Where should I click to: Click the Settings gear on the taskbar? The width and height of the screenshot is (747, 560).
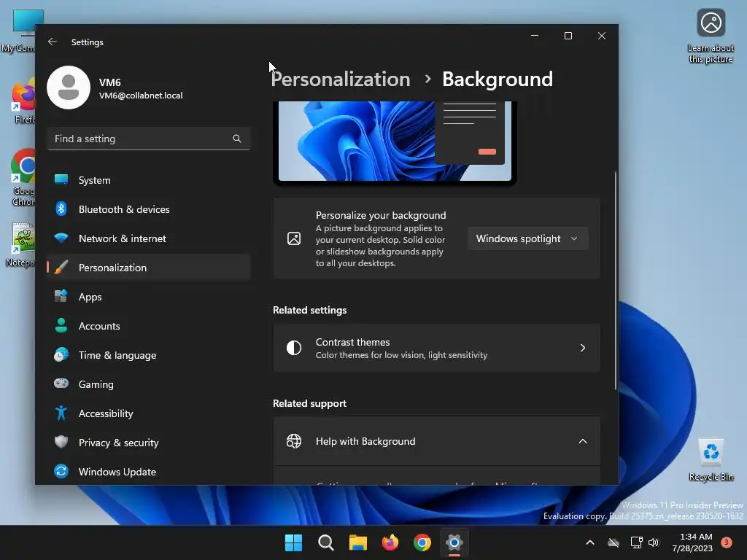point(454,542)
